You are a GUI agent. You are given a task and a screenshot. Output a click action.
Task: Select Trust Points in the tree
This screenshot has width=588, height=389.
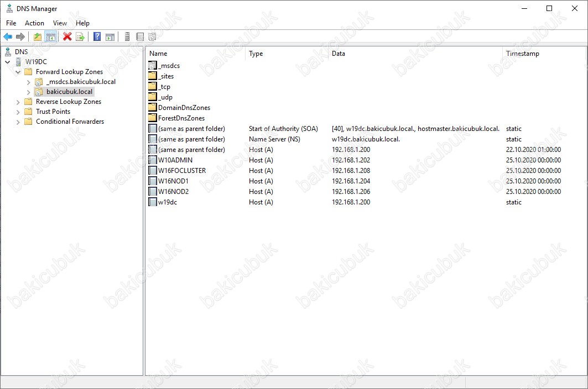(x=53, y=112)
